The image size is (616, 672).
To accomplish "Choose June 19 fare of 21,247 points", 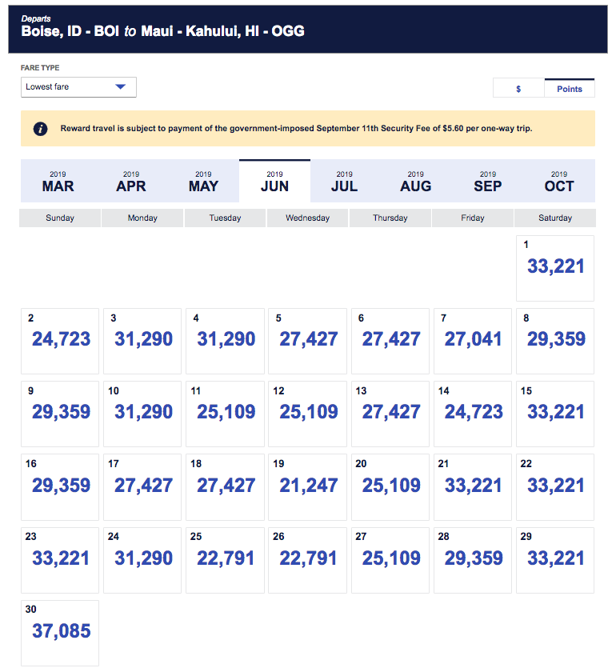I will tap(308, 486).
